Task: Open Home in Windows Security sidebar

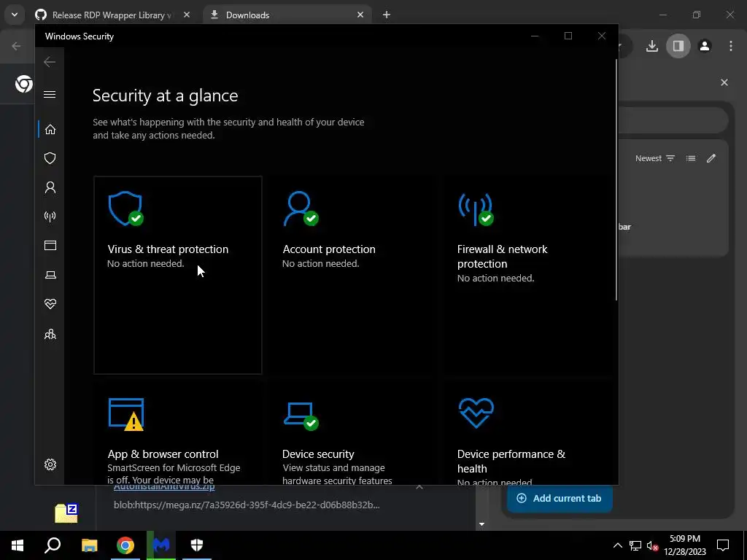Action: tap(50, 130)
